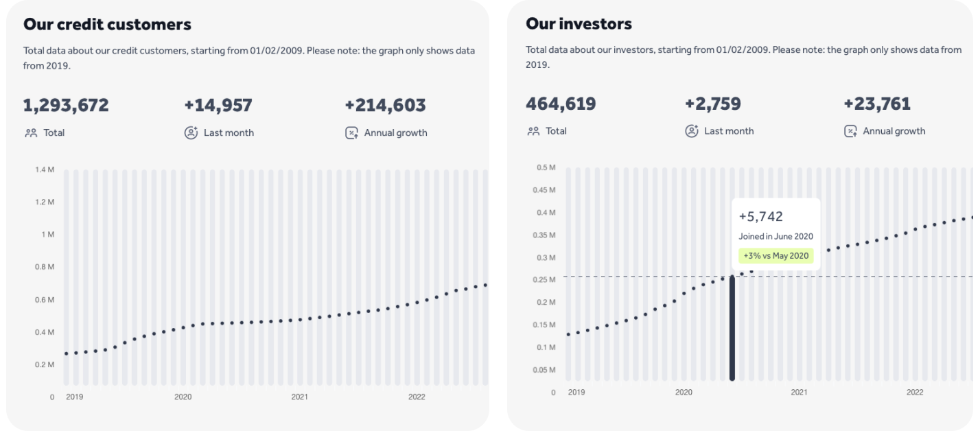Click the investors Total people icon
The height and width of the screenshot is (431, 980).
[532, 131]
